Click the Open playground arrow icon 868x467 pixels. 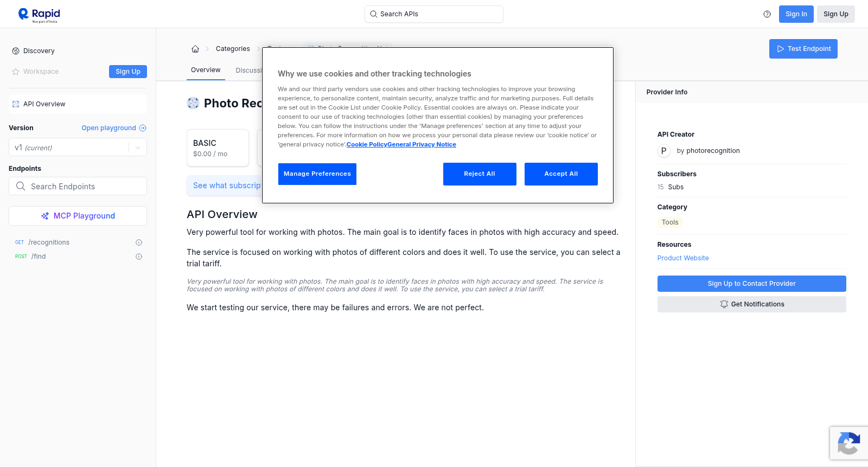click(x=143, y=128)
